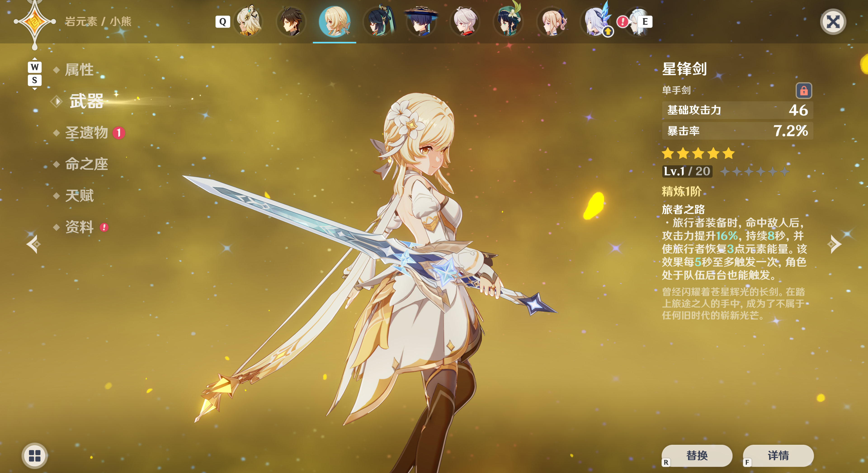Viewport: 868px width, 473px height.
Task: Click the E key hint for next character
Action: coord(645,22)
